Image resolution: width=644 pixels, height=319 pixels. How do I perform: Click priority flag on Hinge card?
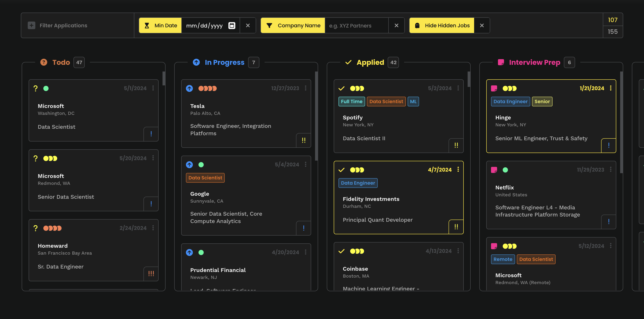click(608, 145)
